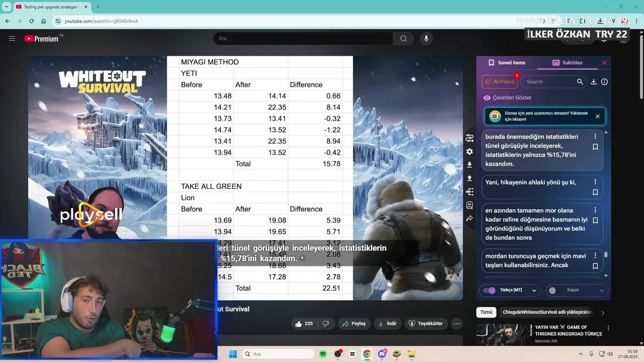The width and height of the screenshot is (644, 362).
Task: Click the YouTube 'Ara' search field
Action: 303,39
